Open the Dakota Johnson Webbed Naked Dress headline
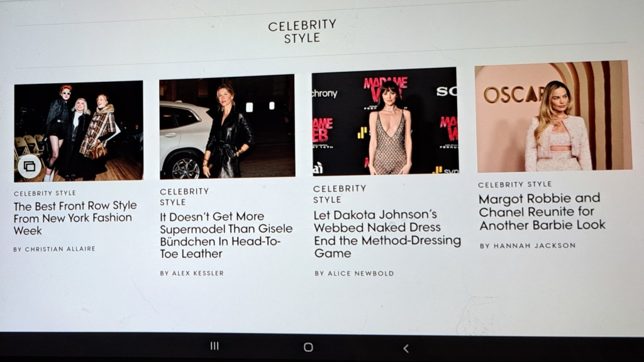This screenshot has width=644, height=362. (x=387, y=234)
